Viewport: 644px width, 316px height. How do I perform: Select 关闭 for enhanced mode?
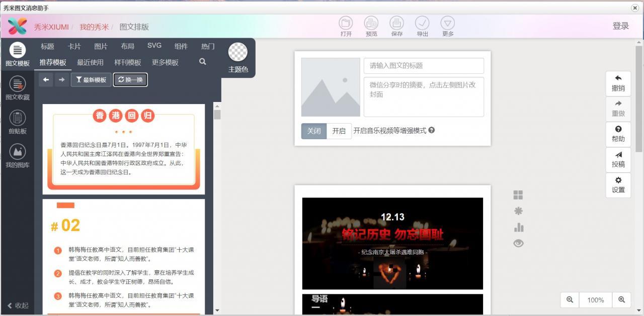pos(314,131)
